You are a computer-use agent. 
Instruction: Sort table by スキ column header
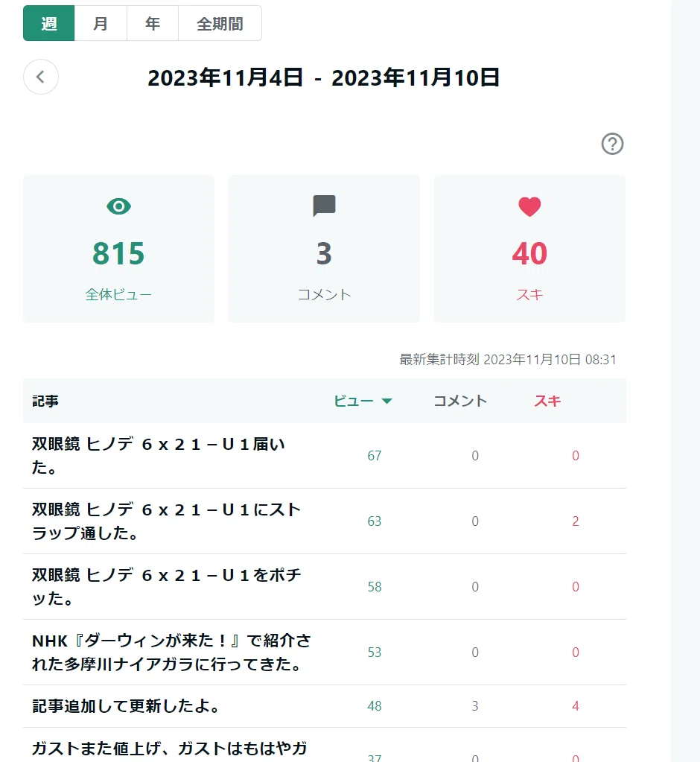[x=547, y=401]
